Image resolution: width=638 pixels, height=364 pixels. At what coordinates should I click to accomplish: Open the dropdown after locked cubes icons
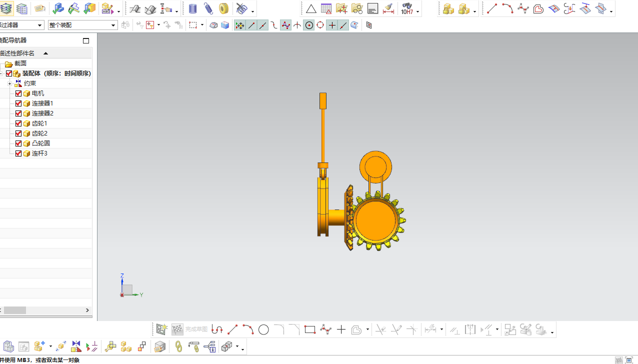[x=474, y=11]
